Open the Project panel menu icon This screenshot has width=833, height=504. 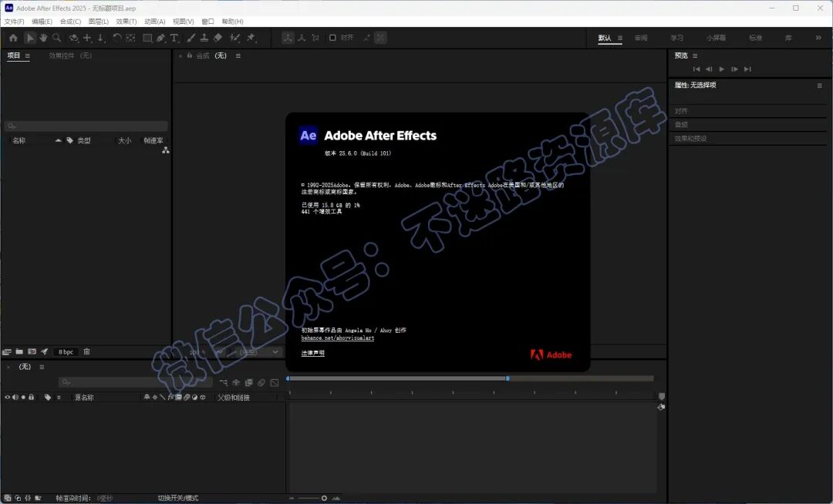tap(28, 55)
